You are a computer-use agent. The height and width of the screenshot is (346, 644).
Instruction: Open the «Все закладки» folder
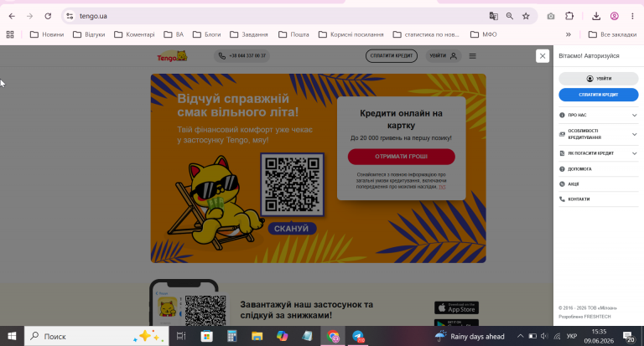coord(612,34)
